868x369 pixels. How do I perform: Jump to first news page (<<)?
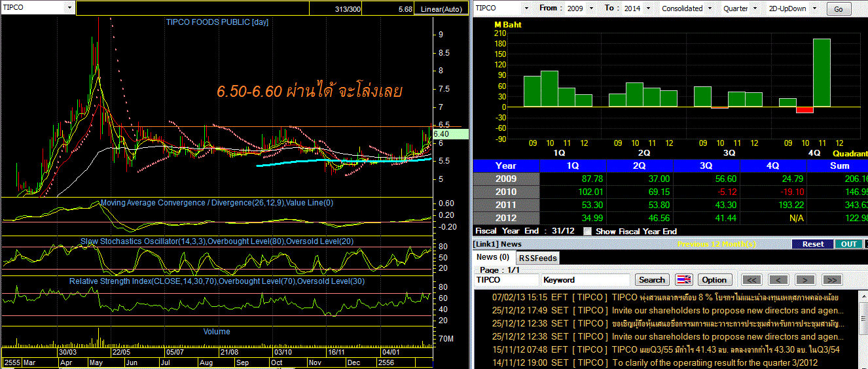[x=753, y=280]
